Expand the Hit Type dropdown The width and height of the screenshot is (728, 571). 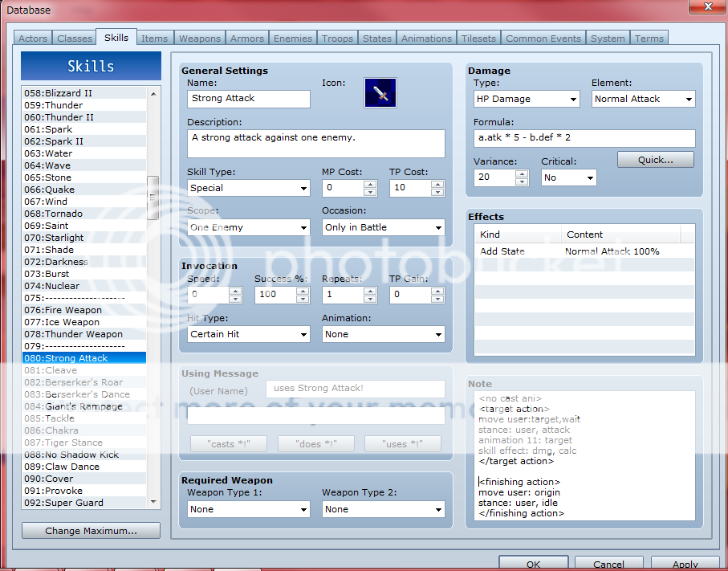pos(249,334)
